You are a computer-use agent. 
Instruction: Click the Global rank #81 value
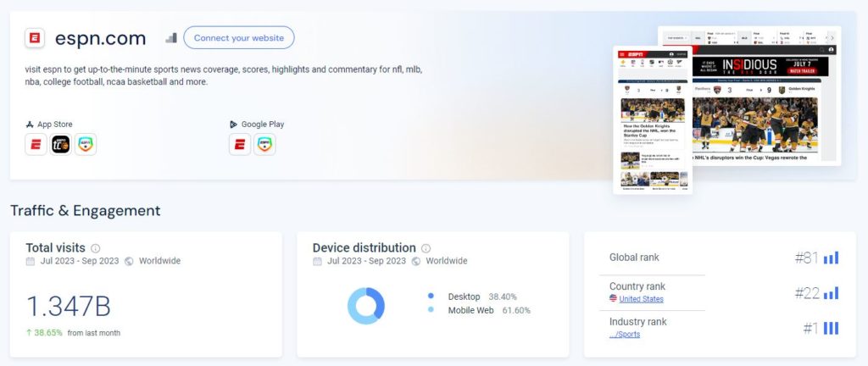(807, 258)
